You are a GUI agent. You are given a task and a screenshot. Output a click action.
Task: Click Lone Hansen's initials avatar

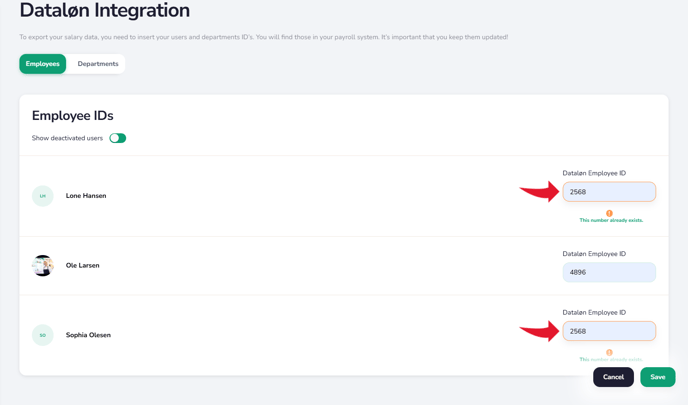[x=43, y=196]
